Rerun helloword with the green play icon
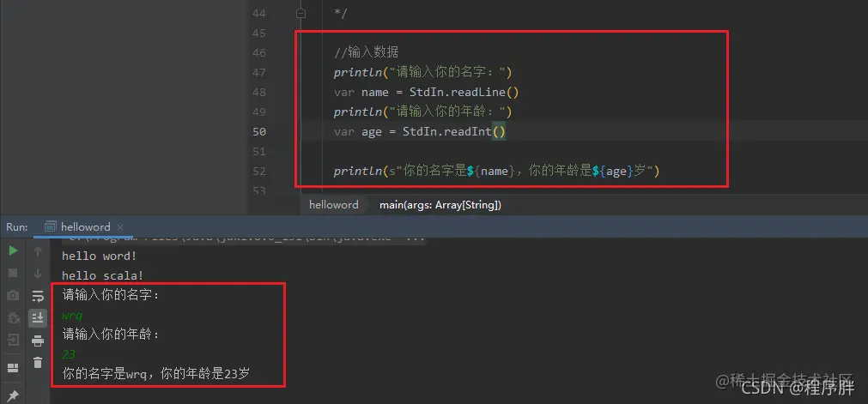The height and width of the screenshot is (404, 868). pos(13,250)
